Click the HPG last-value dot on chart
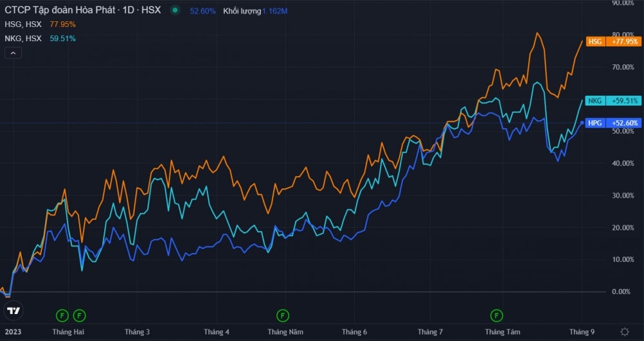Viewport: 644px width, 341px height. [582, 123]
